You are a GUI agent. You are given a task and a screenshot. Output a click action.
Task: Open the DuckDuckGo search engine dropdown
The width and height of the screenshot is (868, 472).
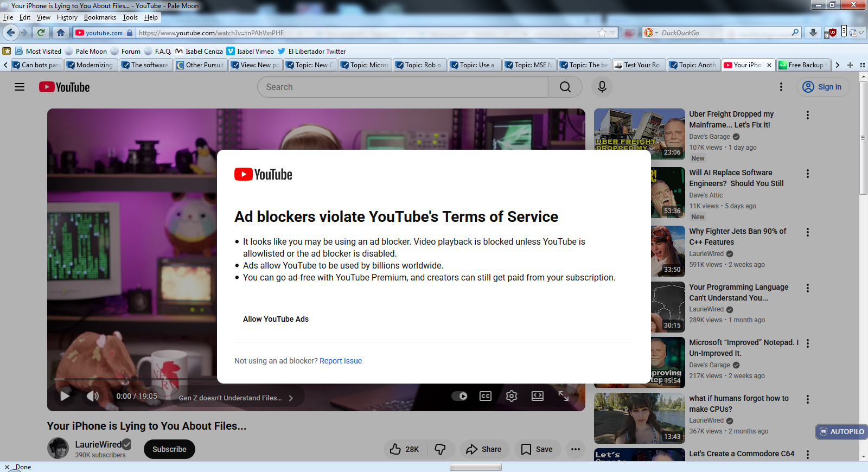(650, 33)
